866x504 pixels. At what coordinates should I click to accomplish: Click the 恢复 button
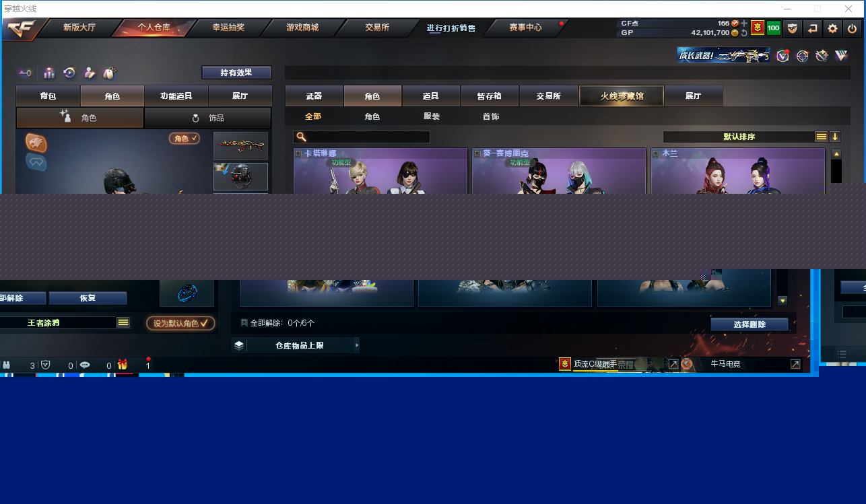click(88, 298)
